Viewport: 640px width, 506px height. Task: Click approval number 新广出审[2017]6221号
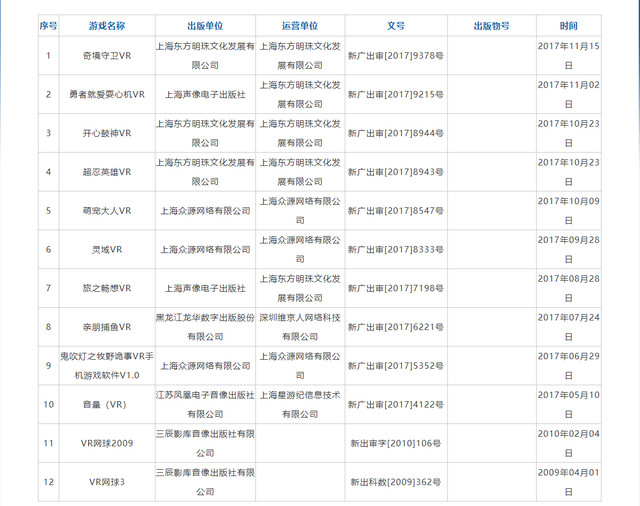396,327
